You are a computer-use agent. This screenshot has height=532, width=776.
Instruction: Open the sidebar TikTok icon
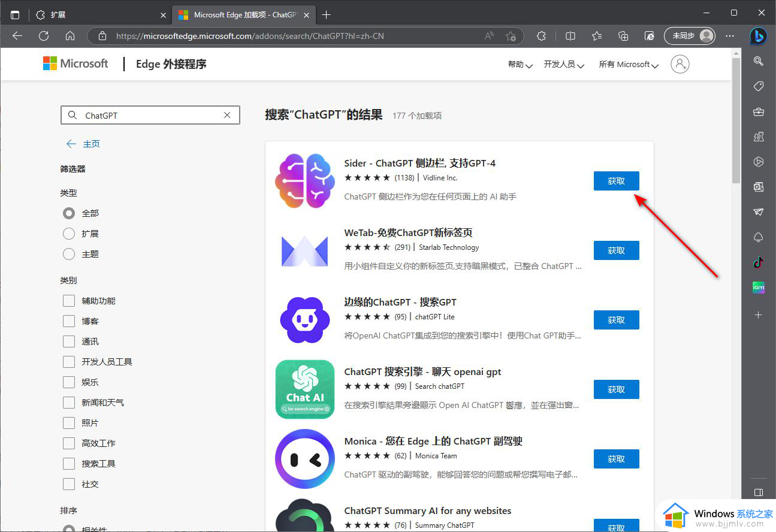(759, 262)
